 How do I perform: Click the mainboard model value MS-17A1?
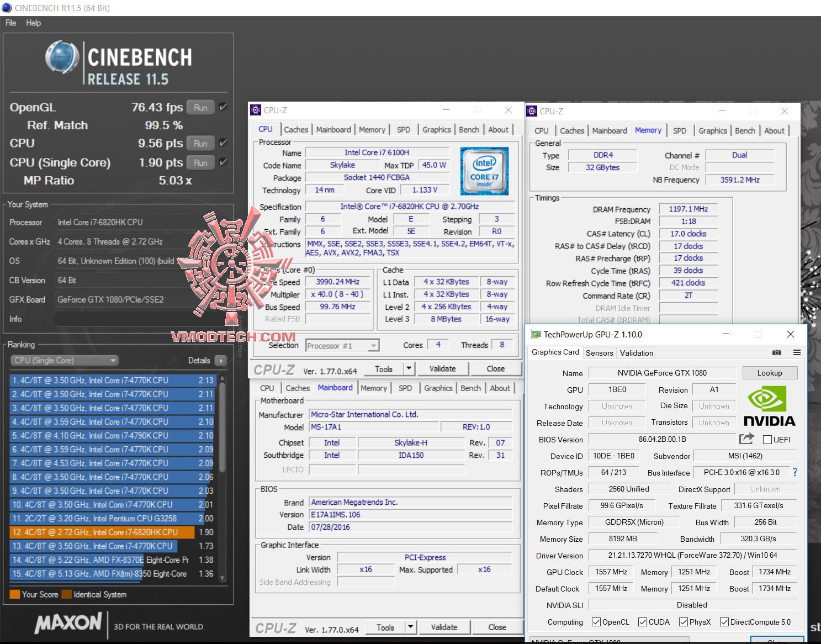[374, 427]
